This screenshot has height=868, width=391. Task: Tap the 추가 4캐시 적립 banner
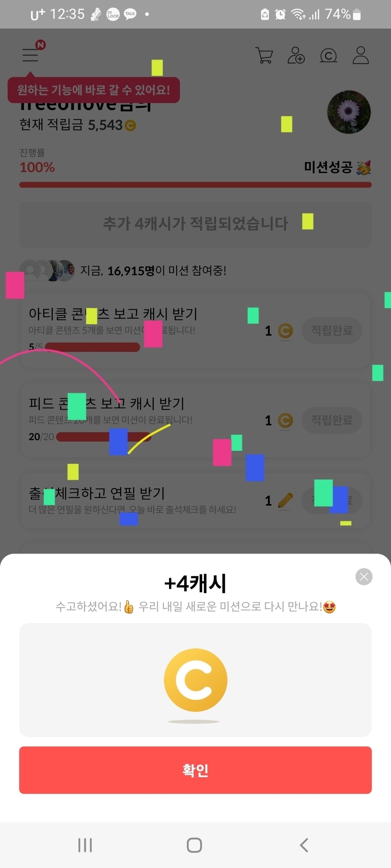coord(195,224)
